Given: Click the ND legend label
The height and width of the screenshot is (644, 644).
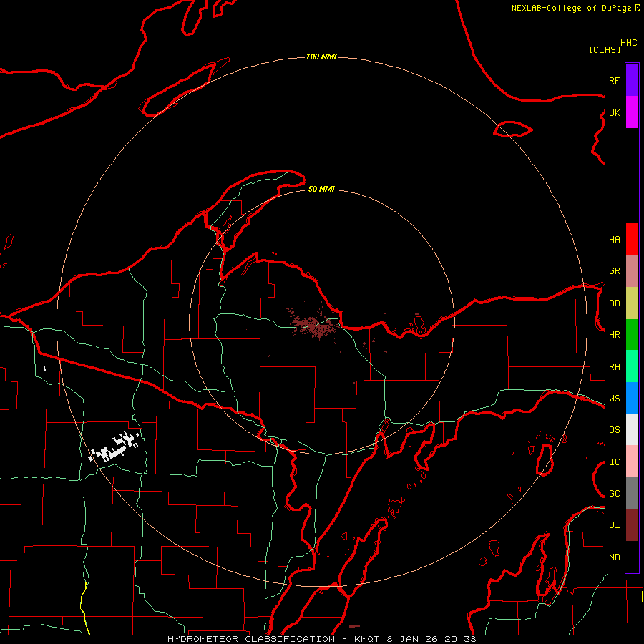Looking at the screenshot, I should (x=614, y=557).
